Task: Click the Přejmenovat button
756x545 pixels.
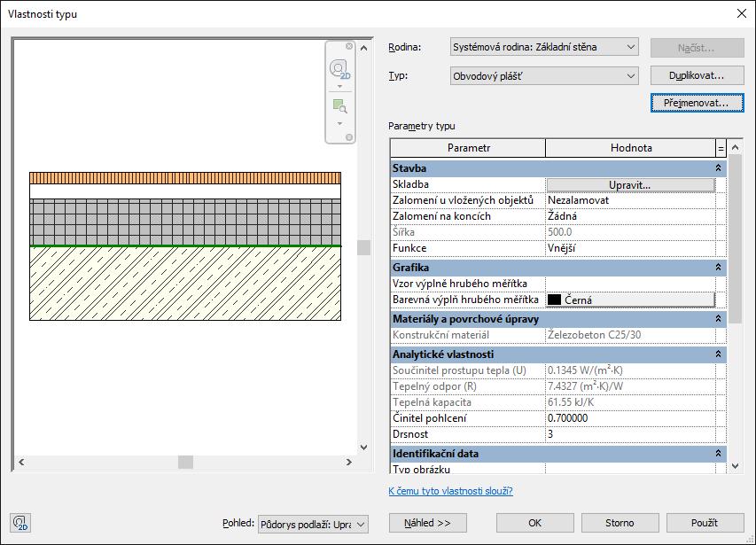Action: coord(697,103)
